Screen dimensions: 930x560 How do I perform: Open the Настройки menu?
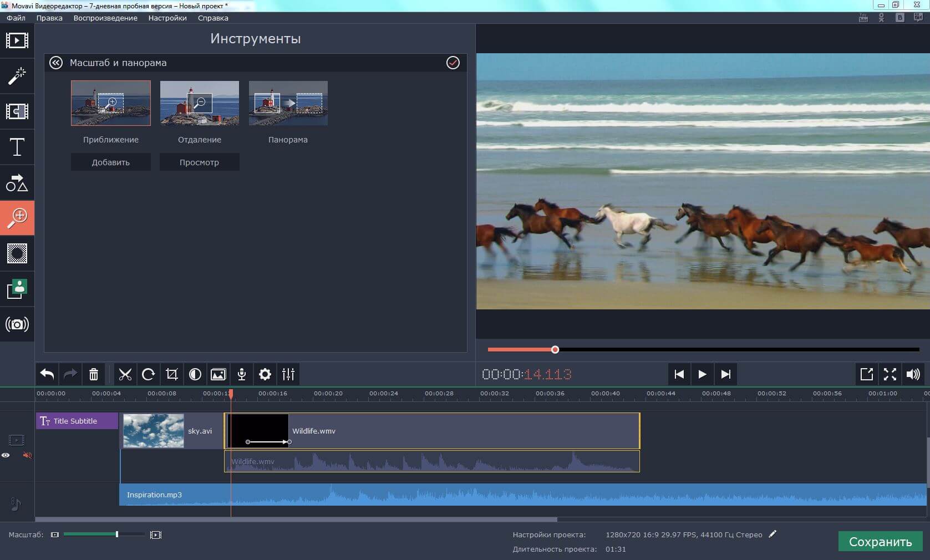(167, 18)
